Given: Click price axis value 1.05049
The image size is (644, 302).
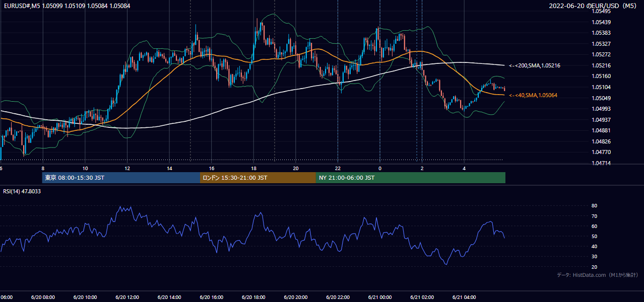Looking at the screenshot, I should pyautogui.click(x=601, y=98).
